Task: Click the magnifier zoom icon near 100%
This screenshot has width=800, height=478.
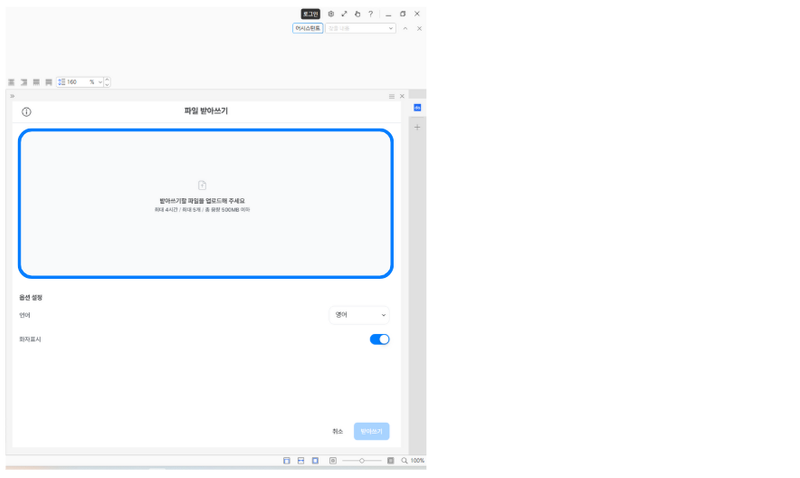Action: coord(404,461)
